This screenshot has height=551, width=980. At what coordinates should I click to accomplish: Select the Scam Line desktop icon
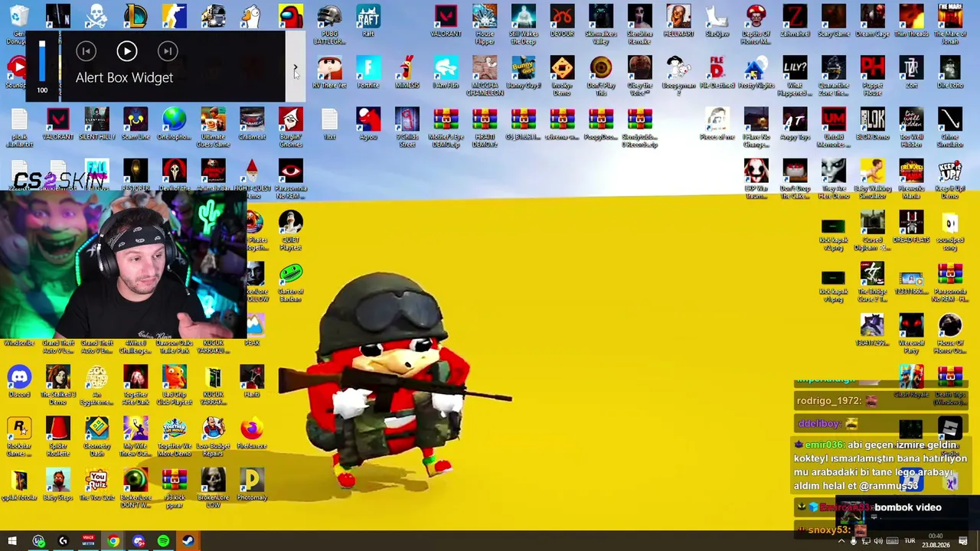tap(136, 124)
